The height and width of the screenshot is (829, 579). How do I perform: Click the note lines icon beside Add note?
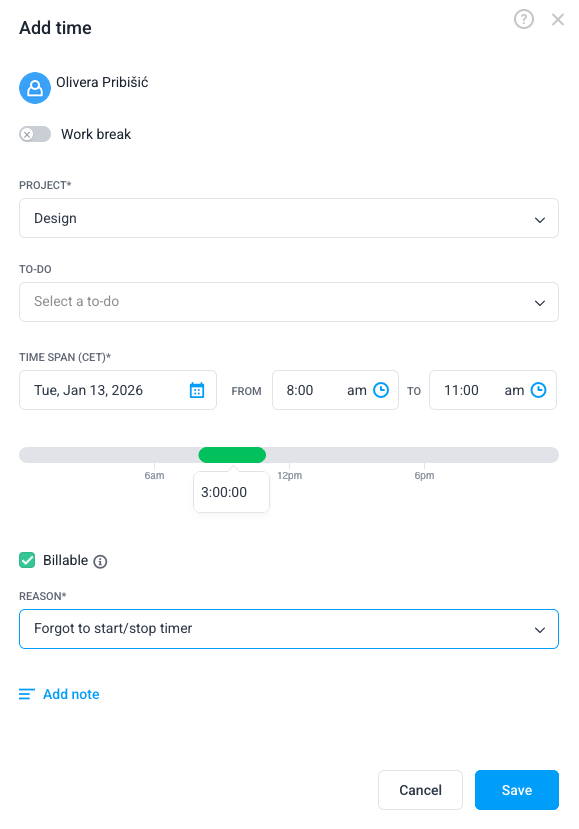[x=25, y=693]
